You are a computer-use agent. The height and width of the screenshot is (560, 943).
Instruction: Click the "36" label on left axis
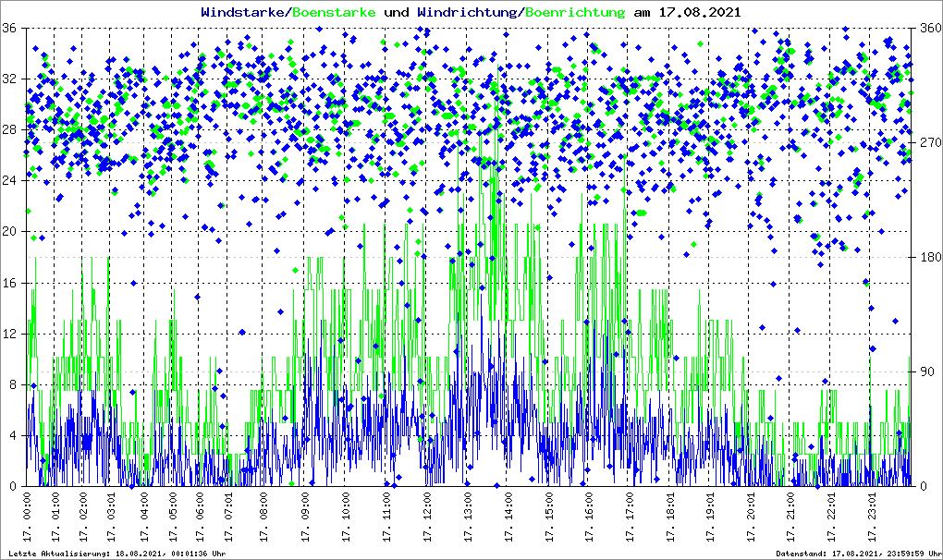[10, 29]
